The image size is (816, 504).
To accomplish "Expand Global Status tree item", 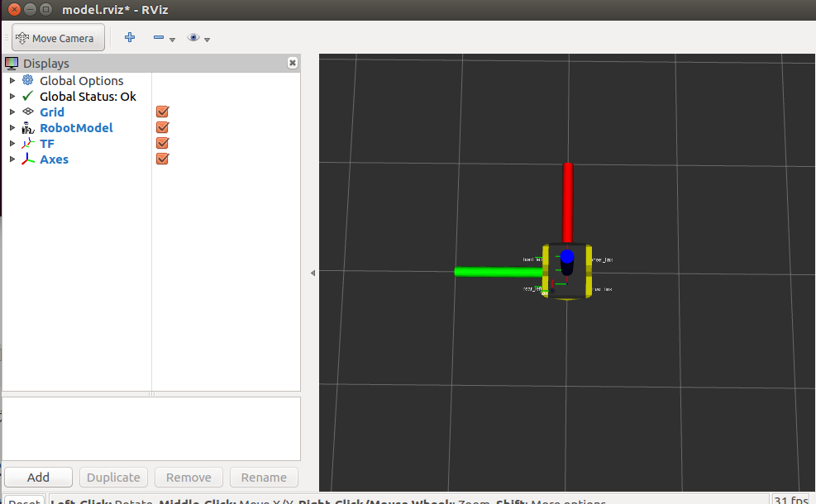I will coord(12,96).
